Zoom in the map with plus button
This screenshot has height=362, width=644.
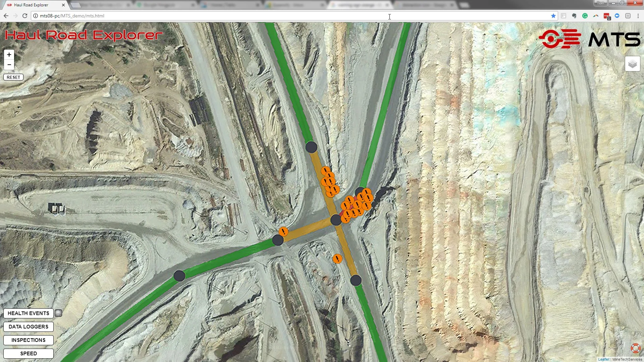pyautogui.click(x=9, y=55)
